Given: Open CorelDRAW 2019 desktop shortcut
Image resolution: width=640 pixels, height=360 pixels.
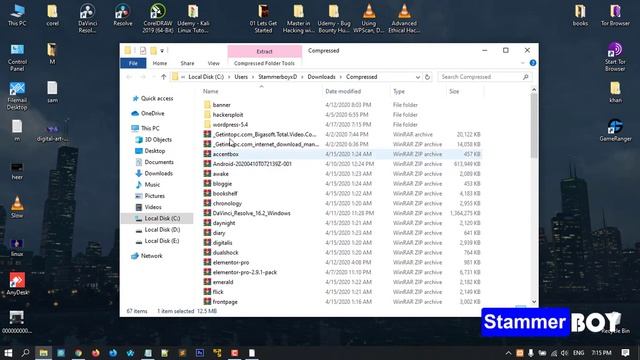Looking at the screenshot, I should pyautogui.click(x=158, y=18).
